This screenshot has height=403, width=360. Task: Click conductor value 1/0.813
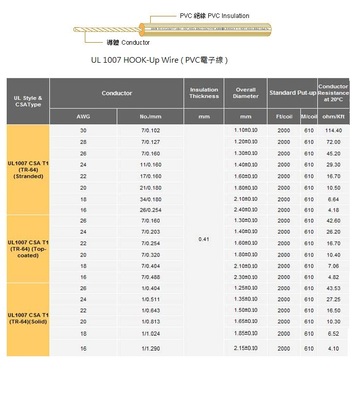[x=151, y=322]
